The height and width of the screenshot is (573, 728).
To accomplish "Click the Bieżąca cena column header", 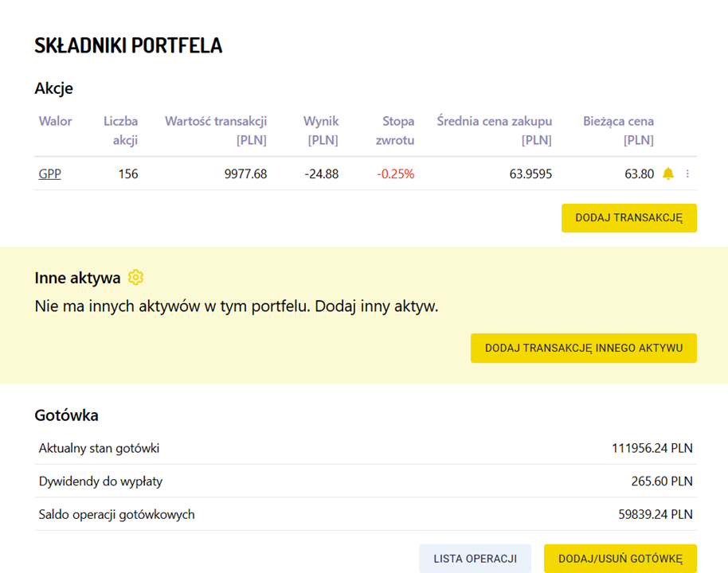I will [618, 131].
